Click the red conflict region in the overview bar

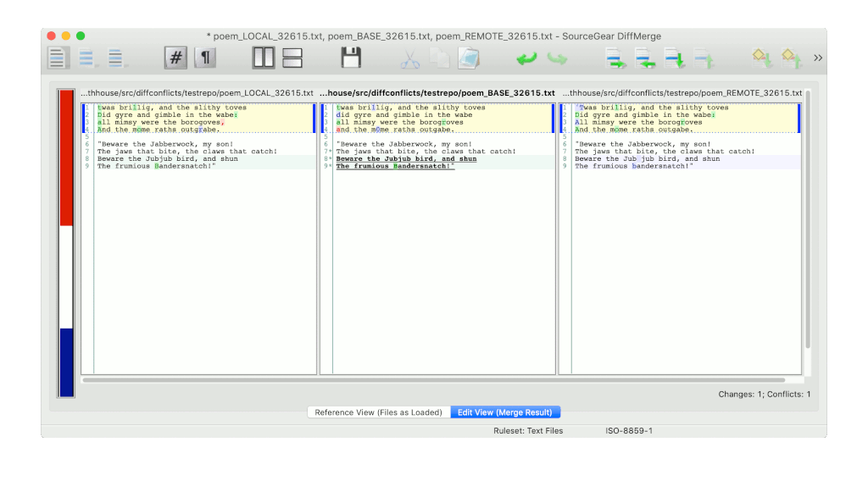coord(66,158)
